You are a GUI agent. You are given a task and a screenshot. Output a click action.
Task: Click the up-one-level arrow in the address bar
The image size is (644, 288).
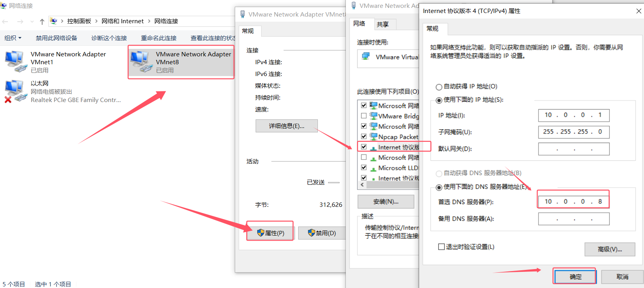coord(42,21)
